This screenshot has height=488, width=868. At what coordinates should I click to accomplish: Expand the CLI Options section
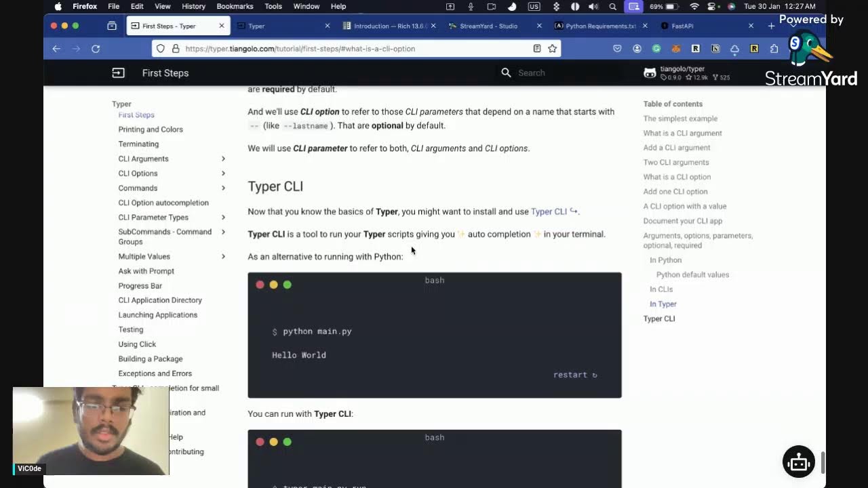[223, 174]
